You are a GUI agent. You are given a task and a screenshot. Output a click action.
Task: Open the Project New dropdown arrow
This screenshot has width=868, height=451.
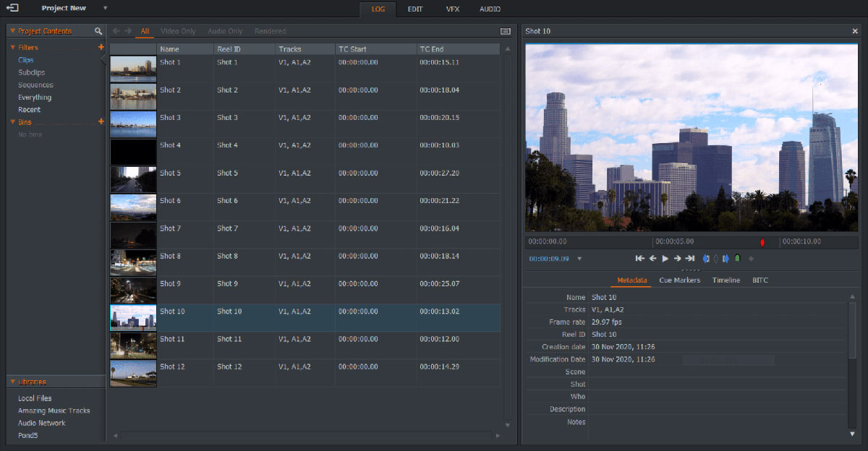pos(105,9)
